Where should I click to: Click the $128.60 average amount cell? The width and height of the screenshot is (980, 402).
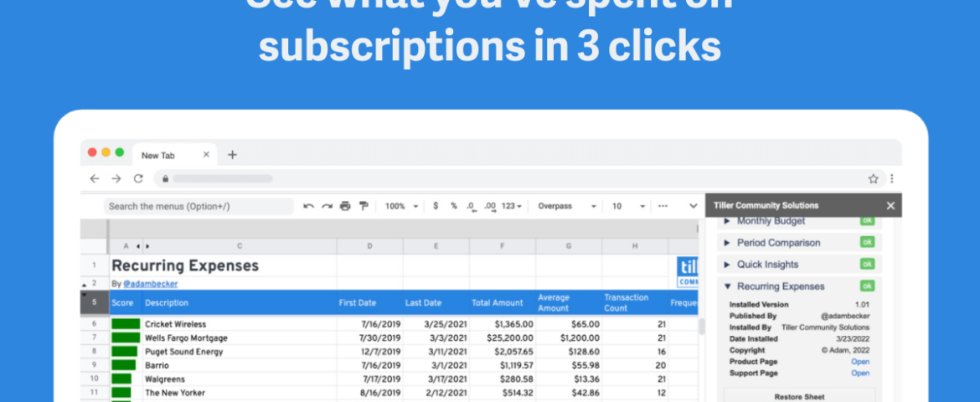569,352
